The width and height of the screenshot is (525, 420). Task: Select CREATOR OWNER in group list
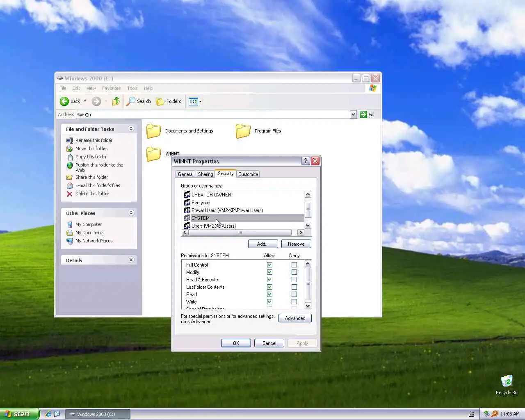pyautogui.click(x=243, y=195)
